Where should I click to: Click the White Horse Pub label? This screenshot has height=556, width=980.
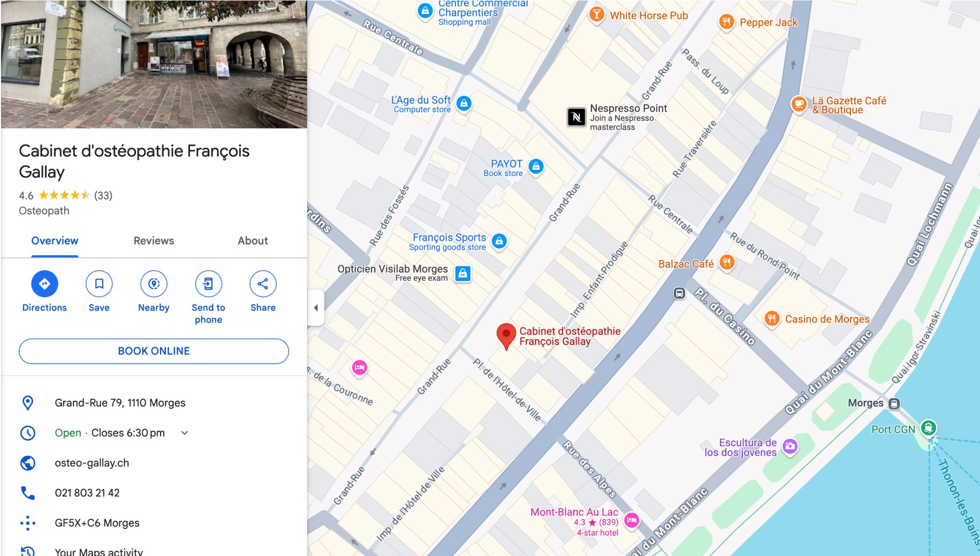649,16
